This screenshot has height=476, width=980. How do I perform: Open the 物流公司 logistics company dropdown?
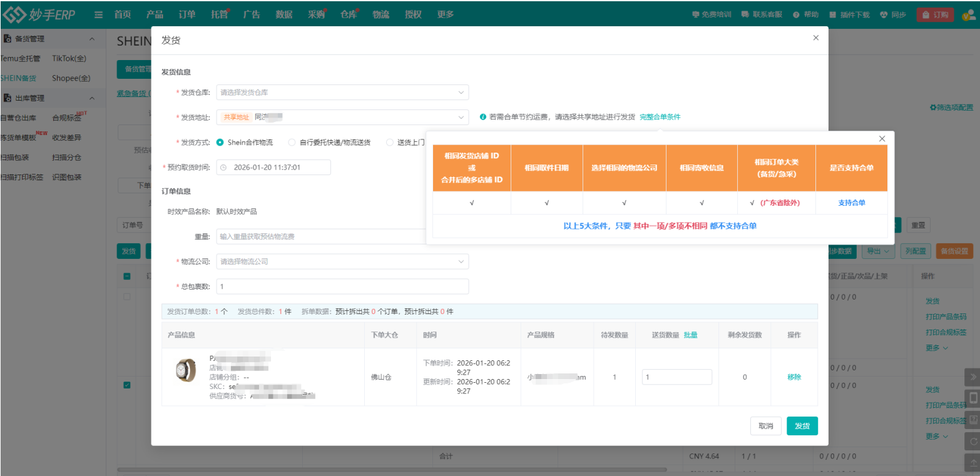342,261
